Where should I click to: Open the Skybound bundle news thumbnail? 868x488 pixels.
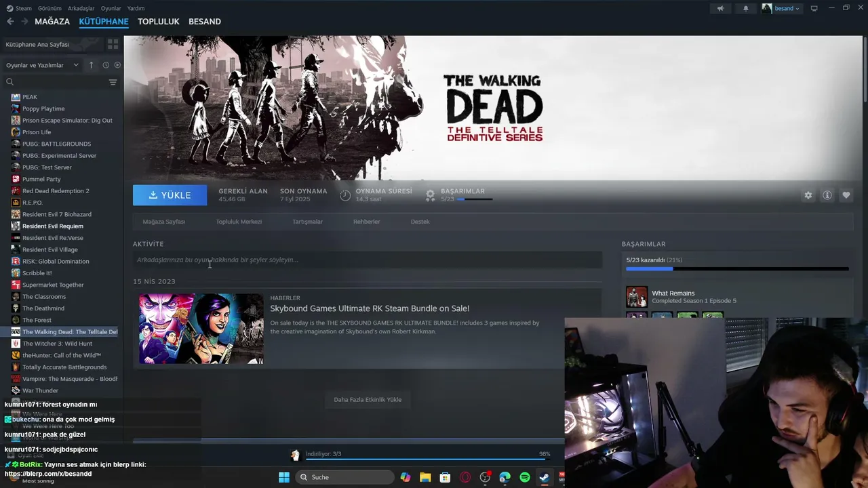[201, 329]
